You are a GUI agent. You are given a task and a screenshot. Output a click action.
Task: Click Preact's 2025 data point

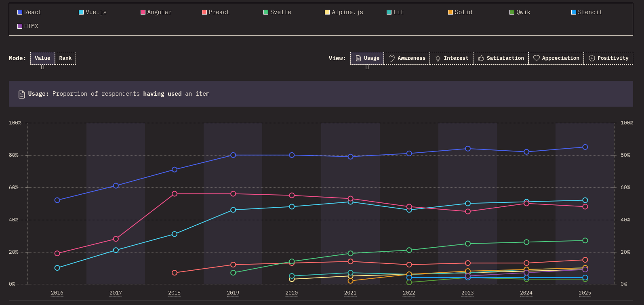pos(585,260)
